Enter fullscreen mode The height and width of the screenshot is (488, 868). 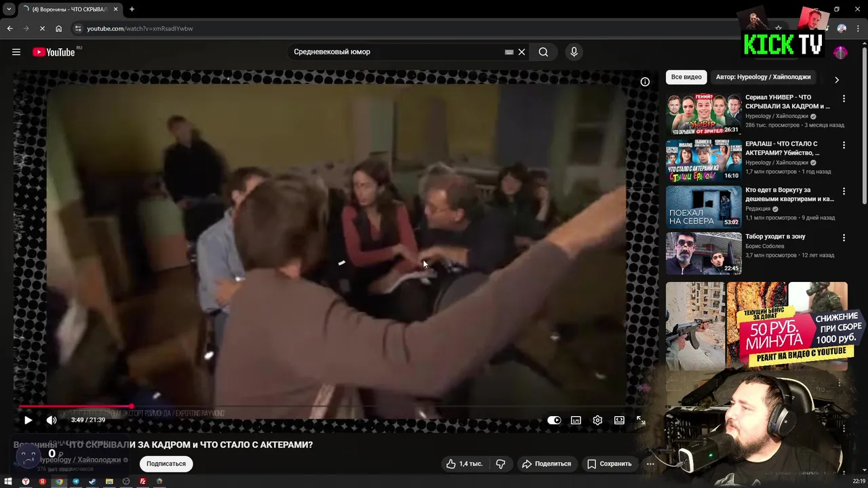641,420
